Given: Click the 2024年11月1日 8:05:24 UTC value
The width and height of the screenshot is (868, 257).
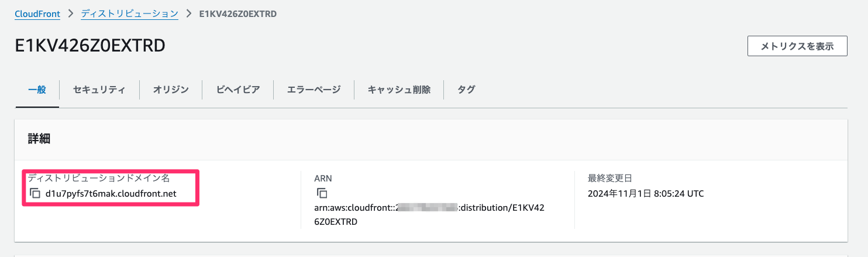Looking at the screenshot, I should tap(646, 194).
